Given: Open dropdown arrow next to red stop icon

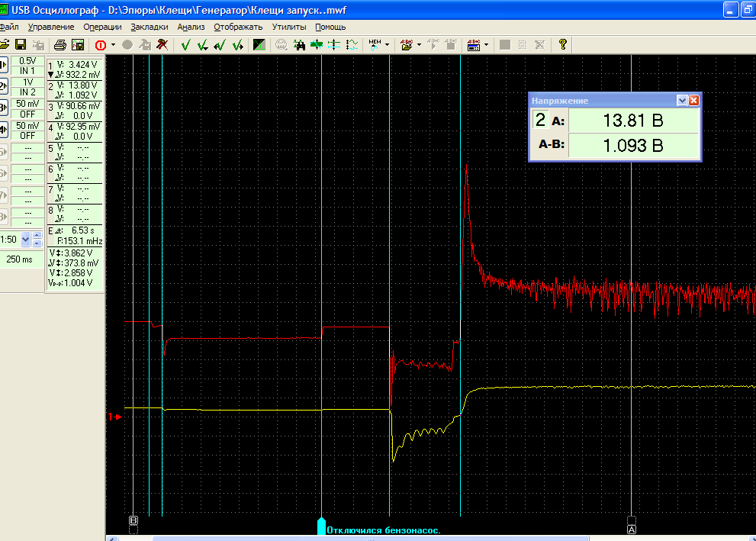Looking at the screenshot, I should pos(114,45).
